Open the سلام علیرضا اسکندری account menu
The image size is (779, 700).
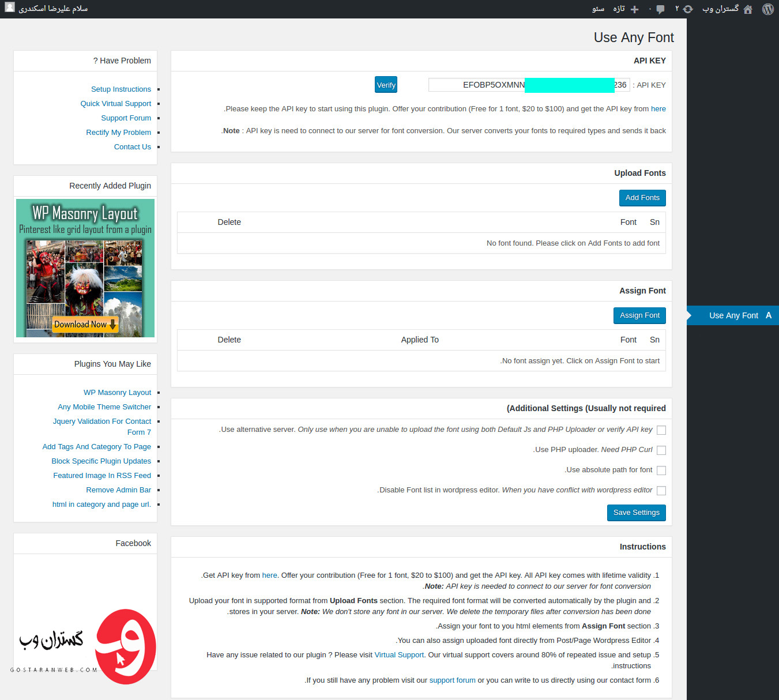[53, 9]
